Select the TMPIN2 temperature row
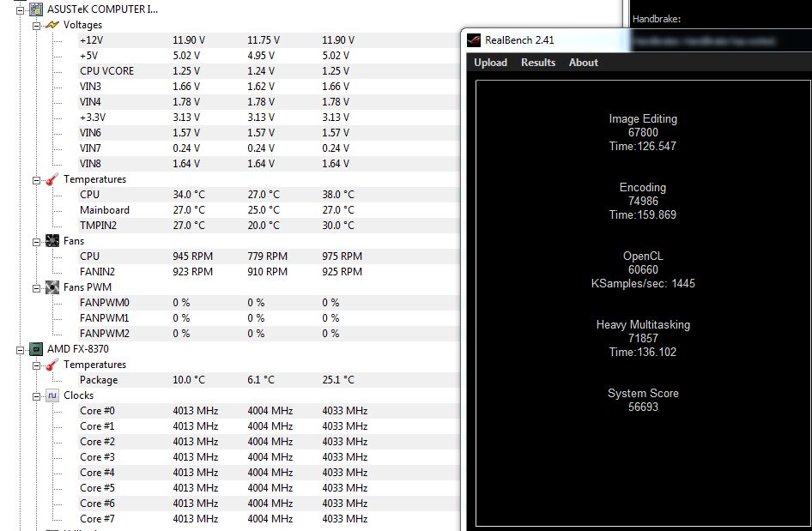 point(269,226)
